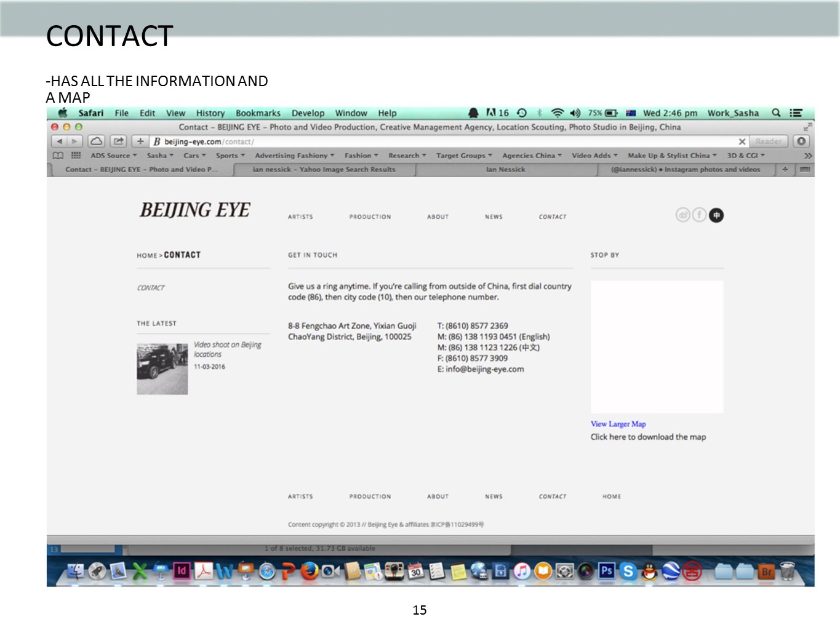Expand the Research bookmarks folder
This screenshot has height=630, width=840.
[x=407, y=156]
